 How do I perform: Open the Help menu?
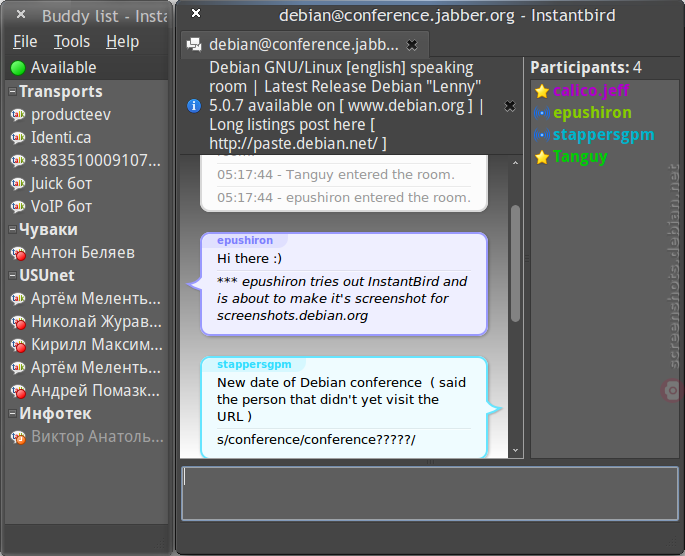(x=122, y=41)
